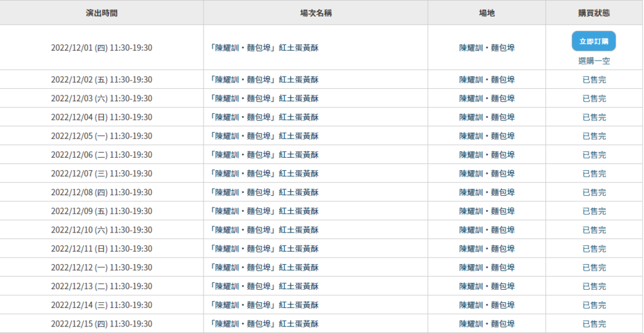Click 已售完 status for 2022/12/10 row
This screenshot has height=333, width=644.
click(x=594, y=230)
